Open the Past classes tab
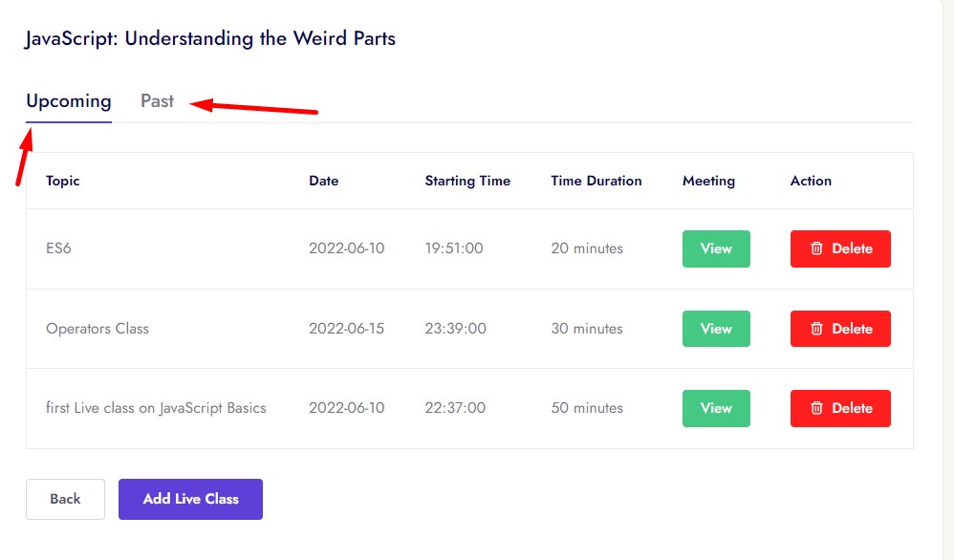This screenshot has width=954, height=560. [x=158, y=101]
